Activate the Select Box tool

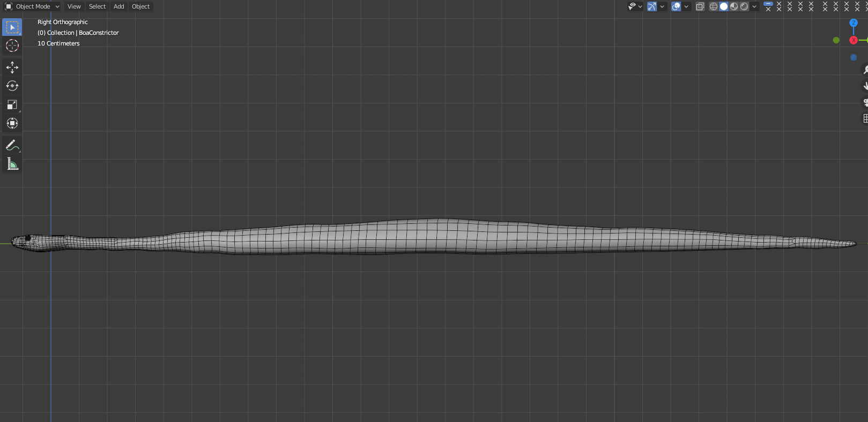[x=12, y=27]
